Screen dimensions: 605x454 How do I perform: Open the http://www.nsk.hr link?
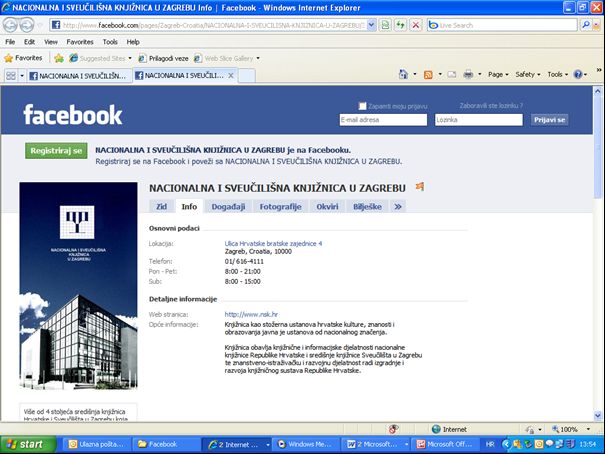(x=251, y=314)
